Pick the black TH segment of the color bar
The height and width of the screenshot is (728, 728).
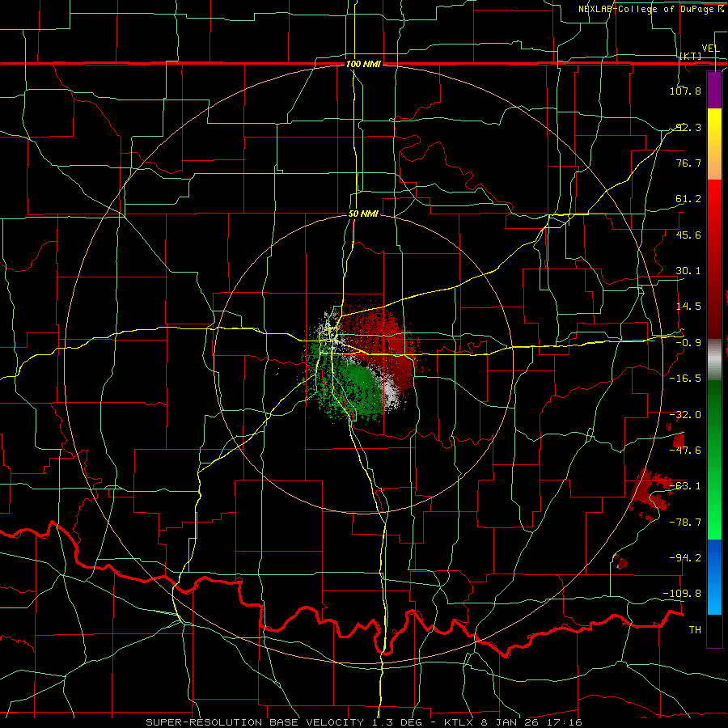[714, 630]
